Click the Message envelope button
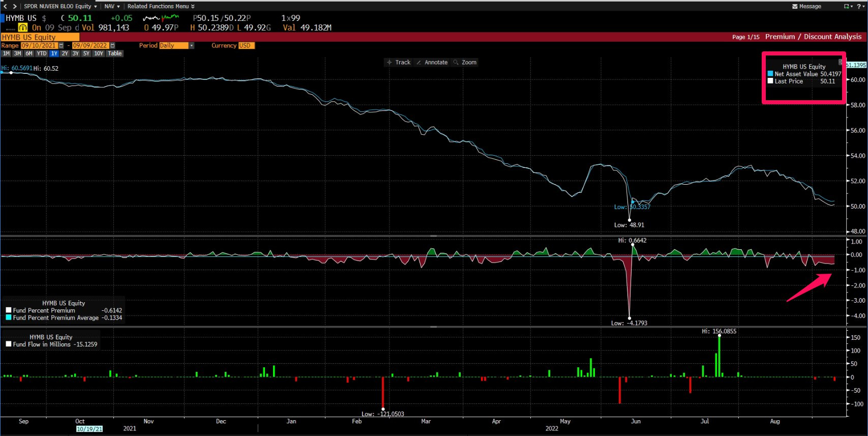 click(x=806, y=6)
